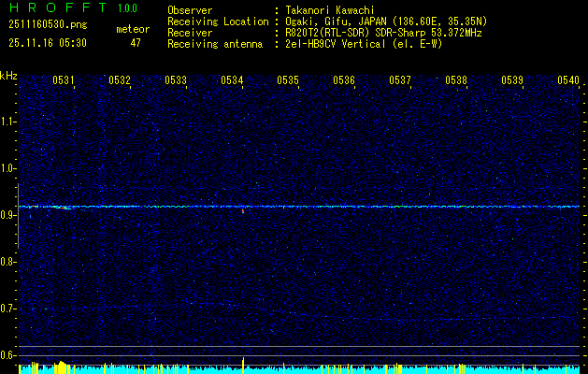Click the yellow burst cluster before 0531 in power graph
This screenshot has height=374, width=588.
(62, 367)
